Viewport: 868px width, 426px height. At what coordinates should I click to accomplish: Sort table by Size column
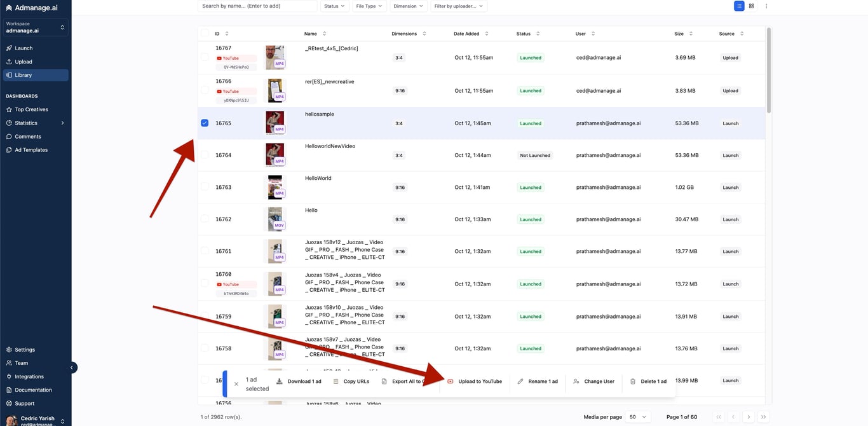[683, 34]
